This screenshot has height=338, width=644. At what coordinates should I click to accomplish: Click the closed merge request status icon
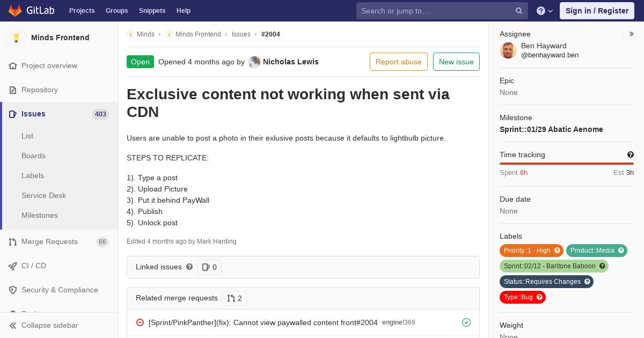tap(140, 322)
